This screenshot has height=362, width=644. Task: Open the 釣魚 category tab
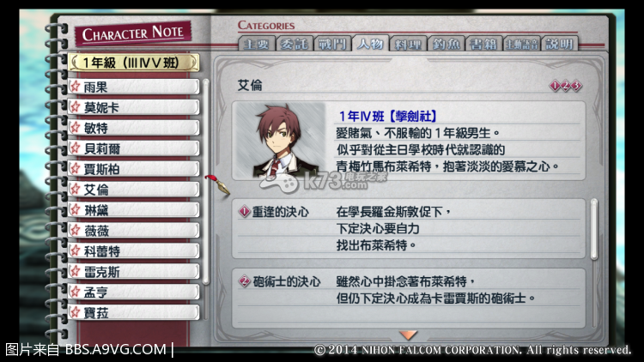445,44
